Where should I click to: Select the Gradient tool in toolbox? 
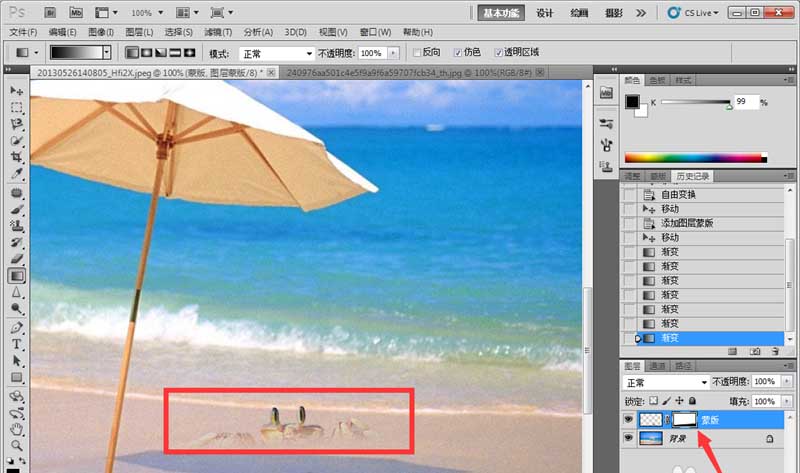(17, 276)
